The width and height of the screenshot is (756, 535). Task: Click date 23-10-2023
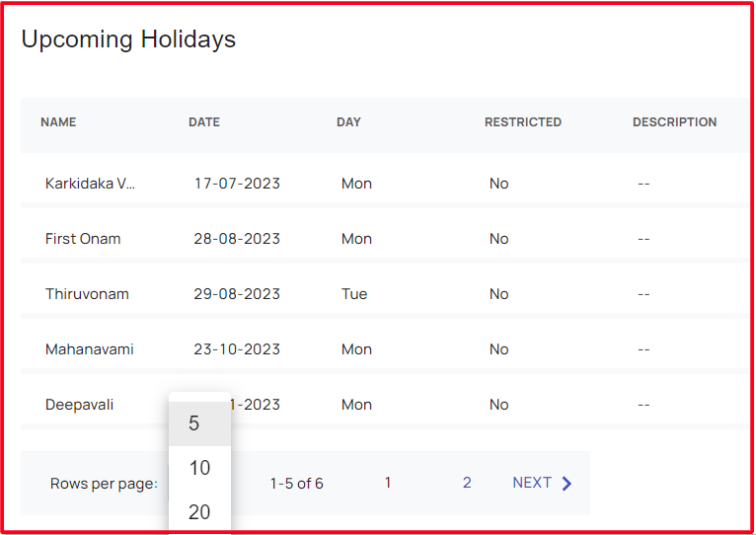click(x=237, y=349)
